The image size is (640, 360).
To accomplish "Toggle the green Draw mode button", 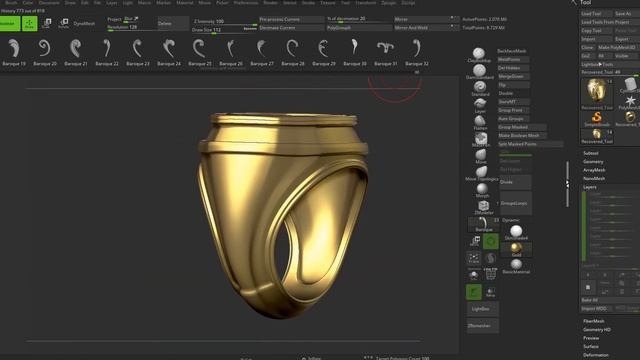I will click(29, 24).
